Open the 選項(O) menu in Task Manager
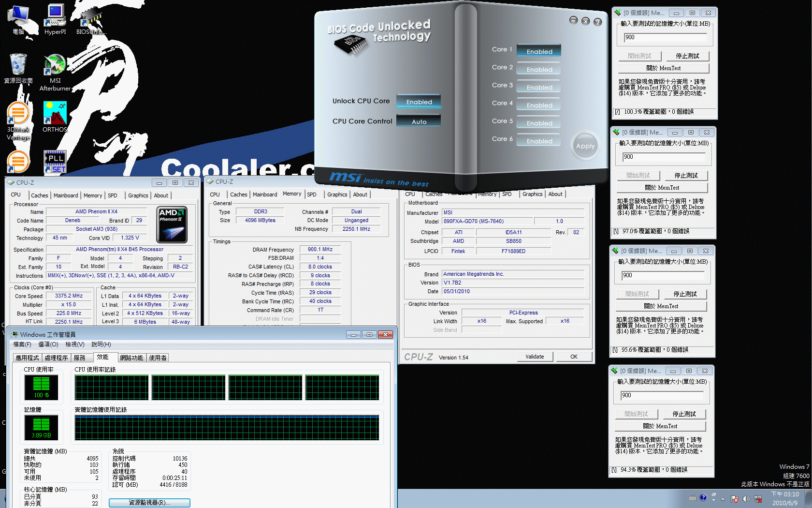This screenshot has width=812, height=508. click(x=48, y=344)
